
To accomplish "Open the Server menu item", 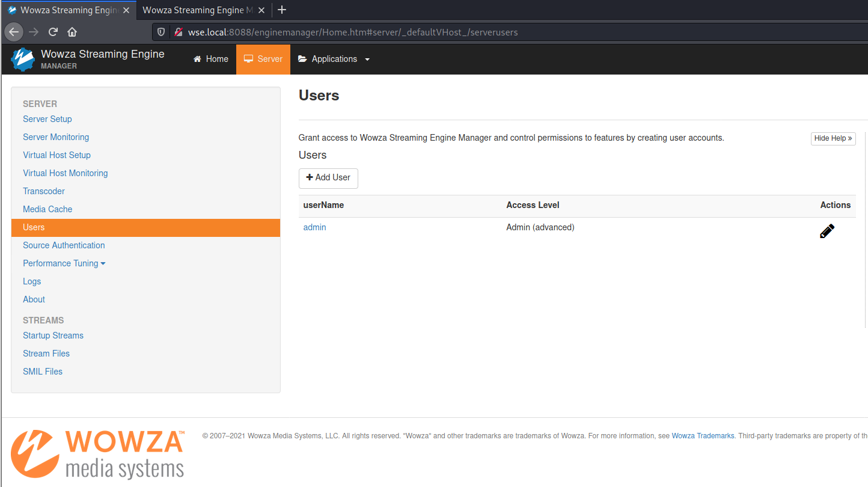I will click(263, 59).
